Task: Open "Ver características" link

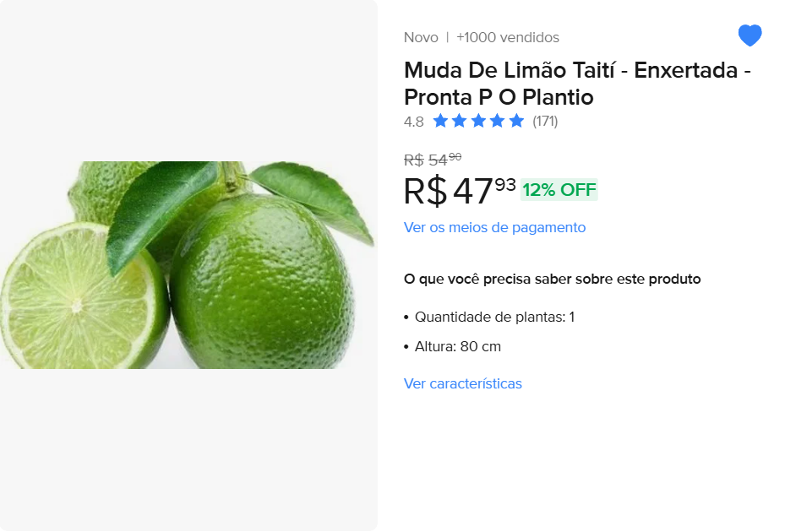Action: [x=463, y=383]
